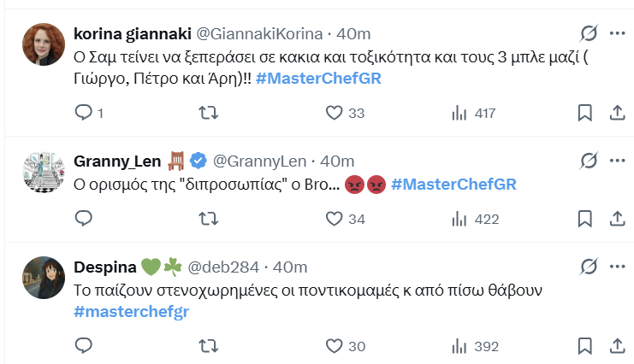Open lowercase #masterchefgr hashtag in Despina's tweet
634x364 pixels.
131,311
